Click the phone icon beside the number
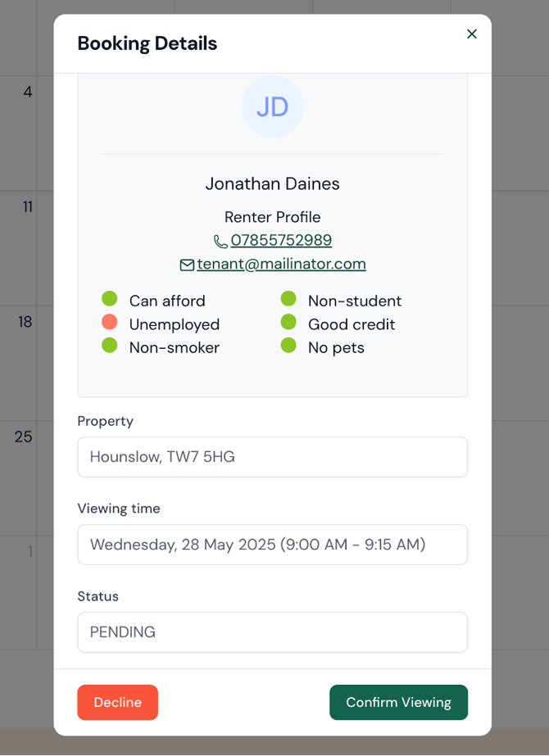Viewport: 549px width, 756px height. click(x=220, y=241)
